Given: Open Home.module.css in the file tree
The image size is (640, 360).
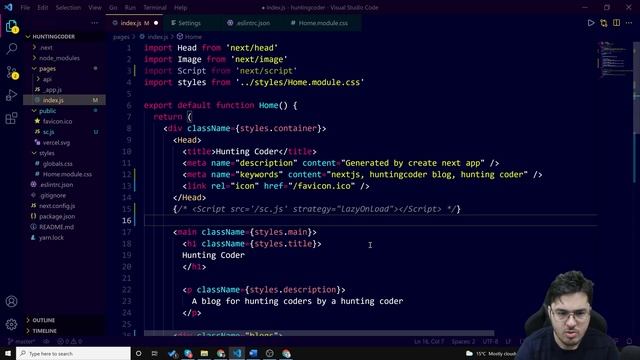Looking at the screenshot, I should pos(67,174).
